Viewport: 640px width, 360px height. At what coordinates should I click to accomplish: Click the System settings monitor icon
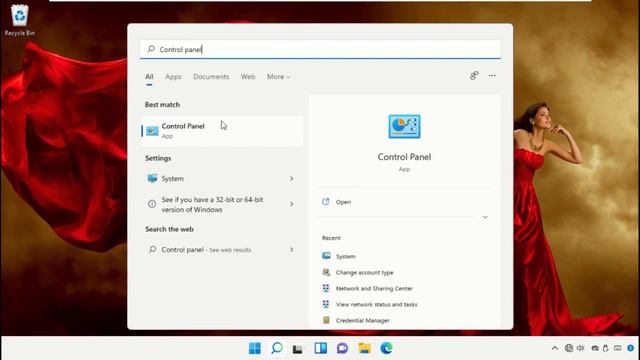(152, 178)
